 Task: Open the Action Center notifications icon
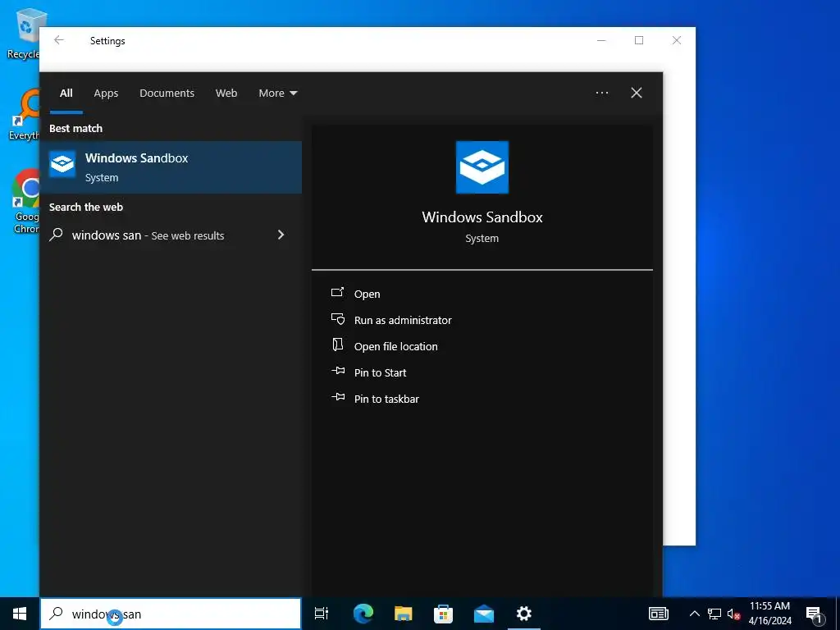point(815,614)
